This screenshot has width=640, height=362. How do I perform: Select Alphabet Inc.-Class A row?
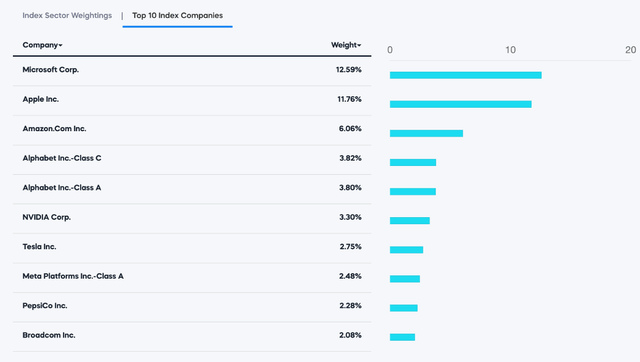[x=192, y=188]
